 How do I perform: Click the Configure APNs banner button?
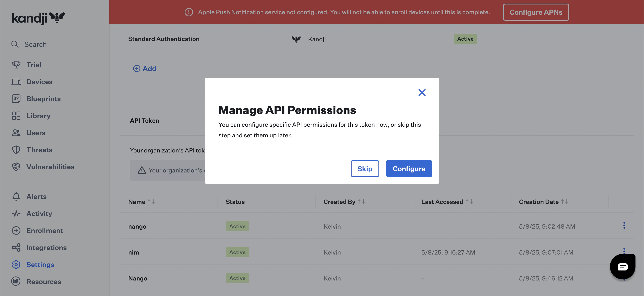pos(536,12)
